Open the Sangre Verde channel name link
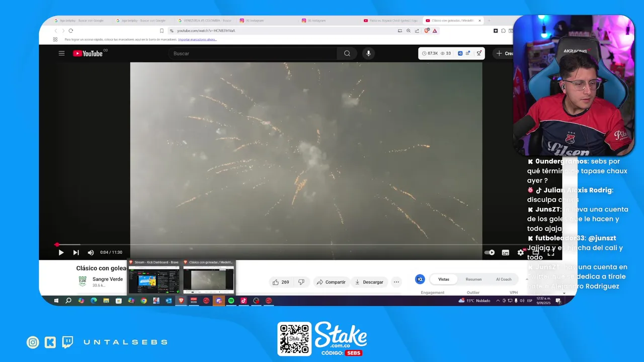The width and height of the screenshot is (644, 362). coord(108,279)
